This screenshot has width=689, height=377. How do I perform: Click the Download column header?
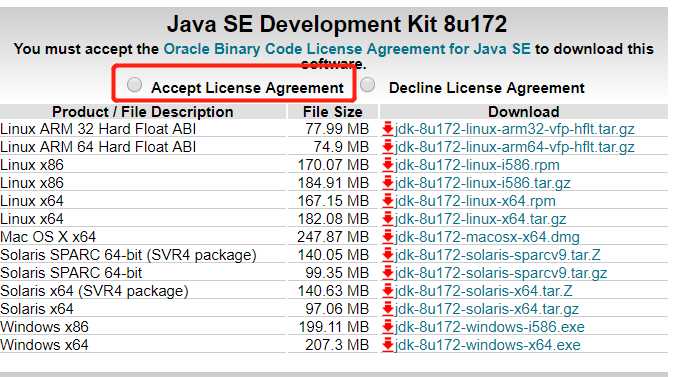pyautogui.click(x=524, y=112)
